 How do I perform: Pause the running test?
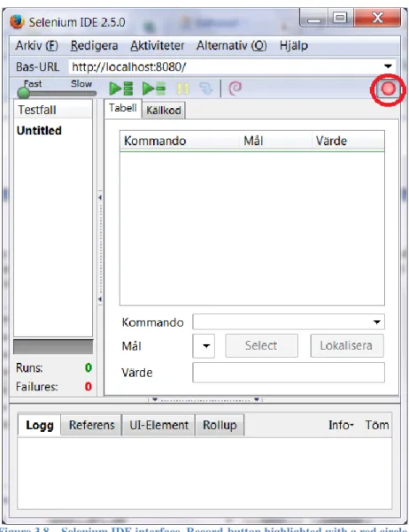click(182, 89)
